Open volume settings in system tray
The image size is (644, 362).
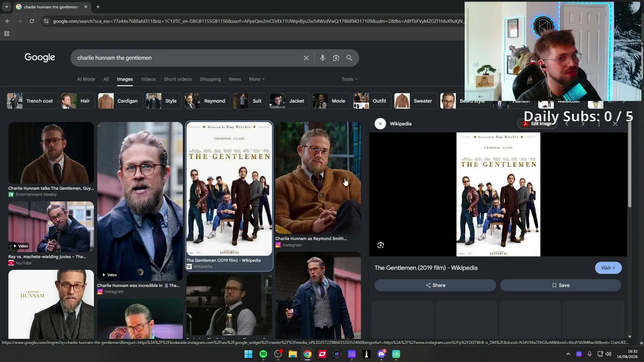click(x=608, y=354)
